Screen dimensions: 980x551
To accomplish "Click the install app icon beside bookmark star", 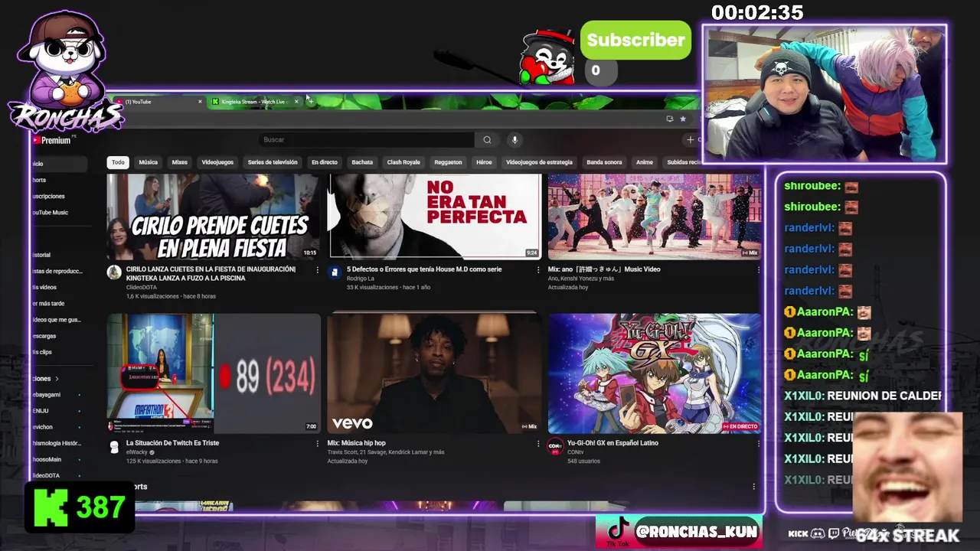I will tap(670, 119).
